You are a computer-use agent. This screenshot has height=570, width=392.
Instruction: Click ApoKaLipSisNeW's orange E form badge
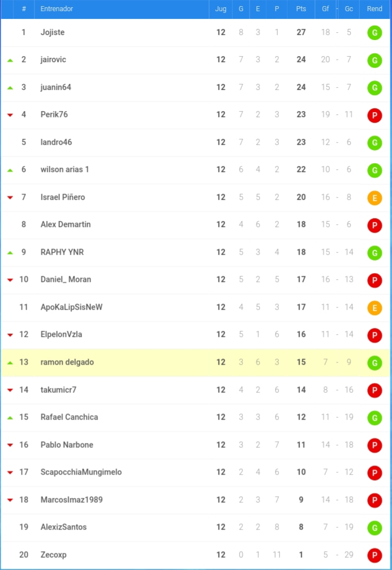(x=375, y=308)
